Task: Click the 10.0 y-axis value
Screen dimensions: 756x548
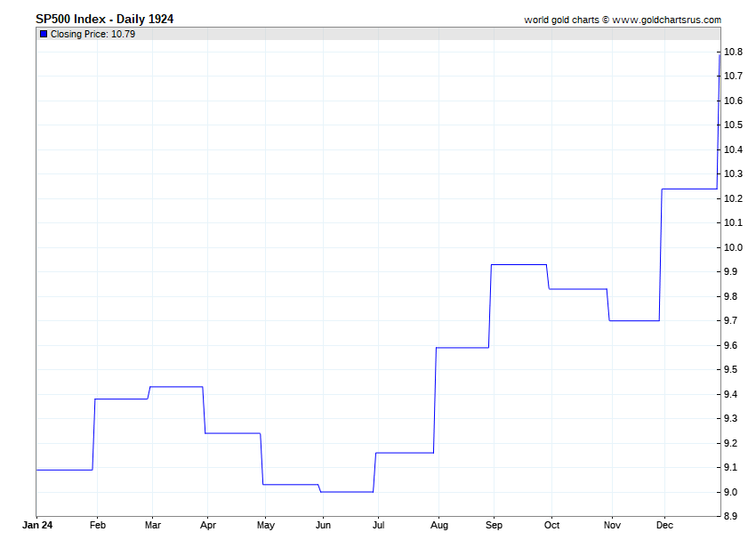Action: click(x=733, y=247)
